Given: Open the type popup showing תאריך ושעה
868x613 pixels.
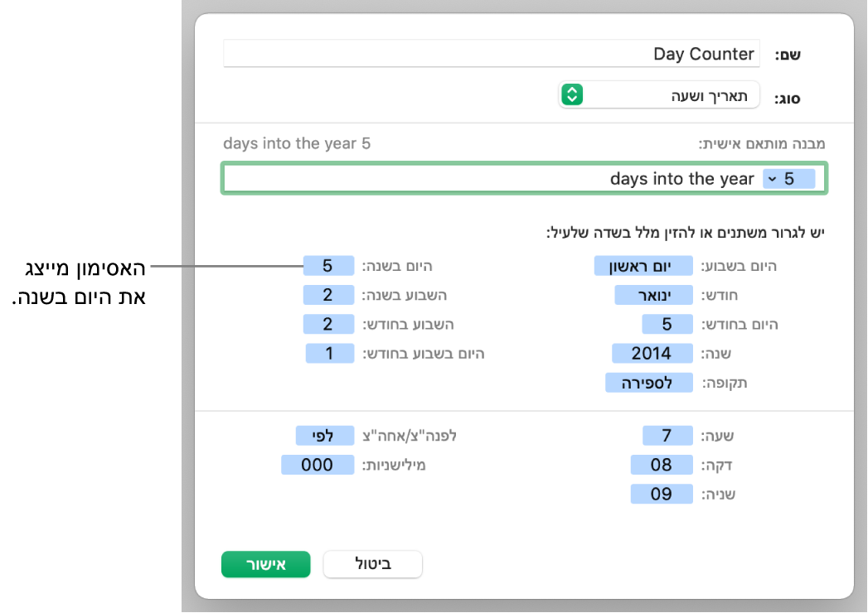Looking at the screenshot, I should [x=659, y=95].
